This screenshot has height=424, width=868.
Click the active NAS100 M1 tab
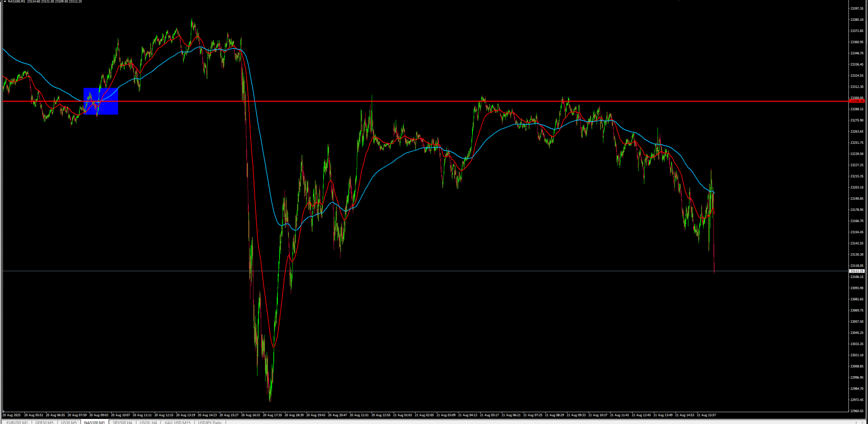(94, 422)
